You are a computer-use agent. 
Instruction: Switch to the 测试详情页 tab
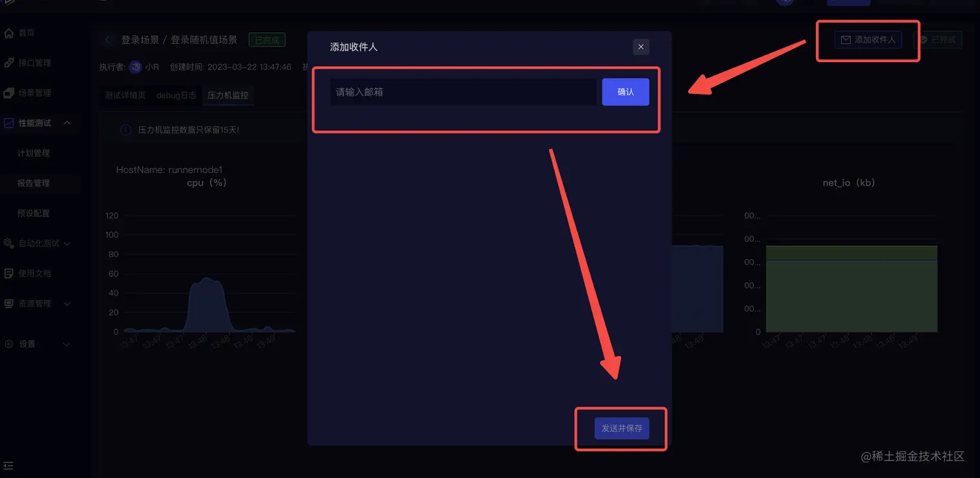(125, 95)
